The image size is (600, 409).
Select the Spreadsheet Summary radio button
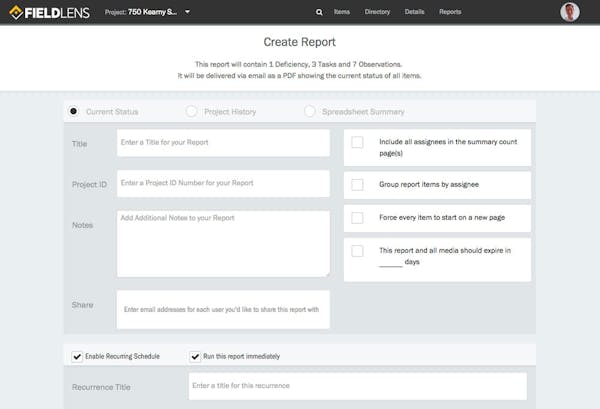310,111
